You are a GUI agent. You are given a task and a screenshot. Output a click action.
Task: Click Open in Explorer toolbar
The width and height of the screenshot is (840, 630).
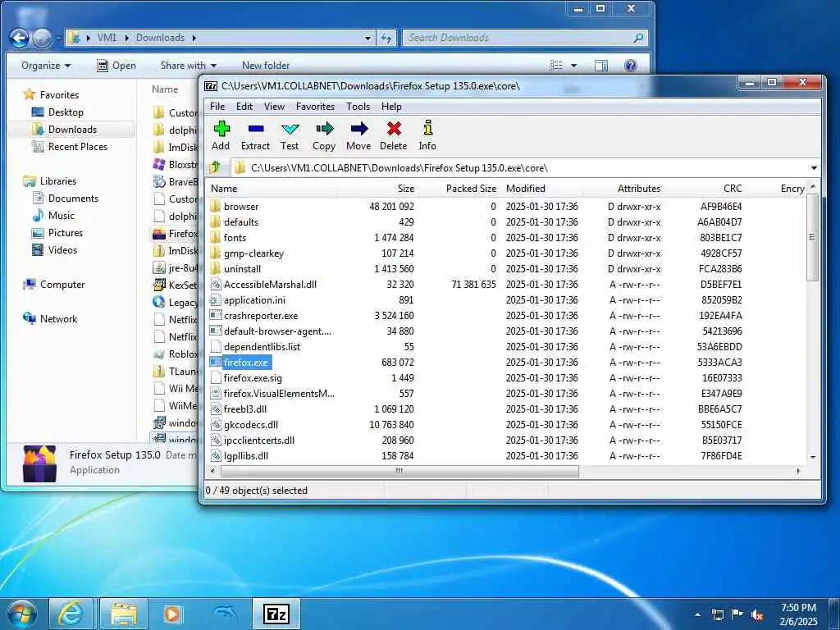tap(116, 66)
